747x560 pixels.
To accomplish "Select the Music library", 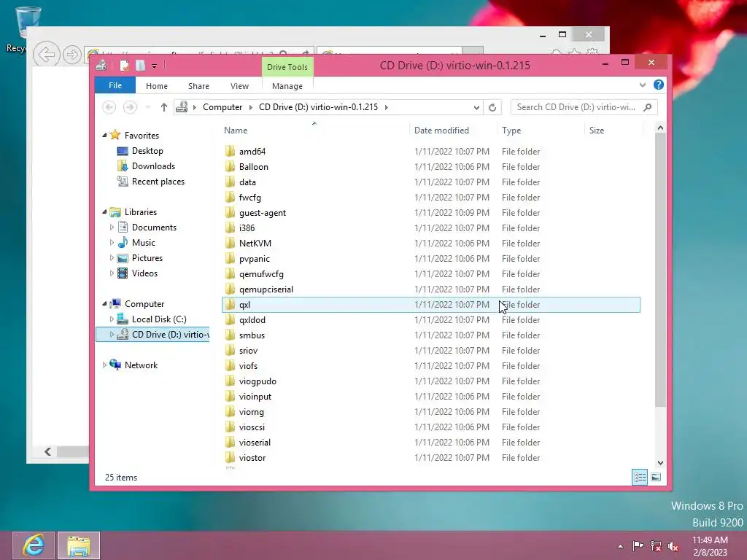I will pyautogui.click(x=144, y=243).
